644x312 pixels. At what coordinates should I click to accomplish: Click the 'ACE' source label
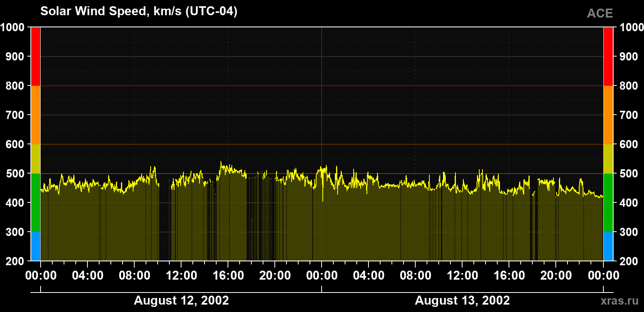coord(600,13)
